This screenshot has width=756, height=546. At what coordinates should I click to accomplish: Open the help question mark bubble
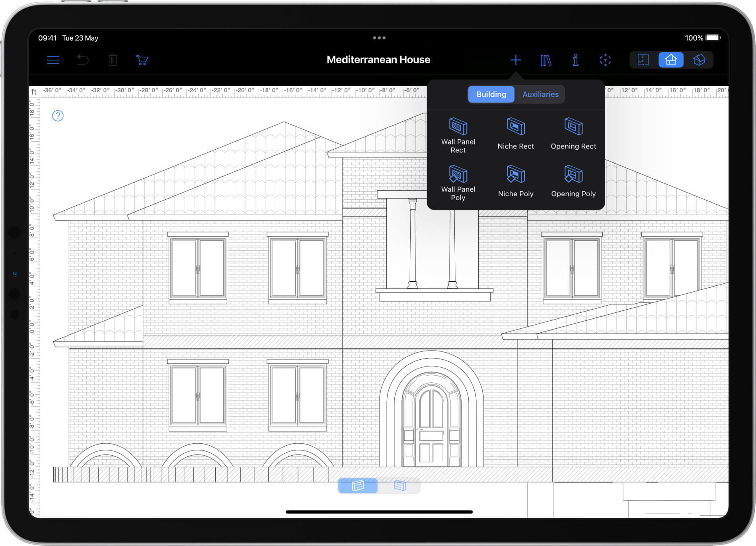[58, 116]
